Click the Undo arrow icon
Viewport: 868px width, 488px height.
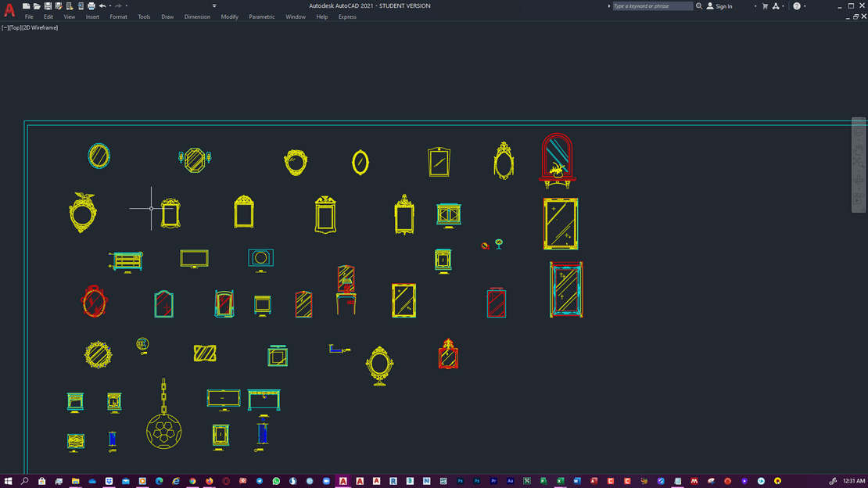tap(102, 6)
